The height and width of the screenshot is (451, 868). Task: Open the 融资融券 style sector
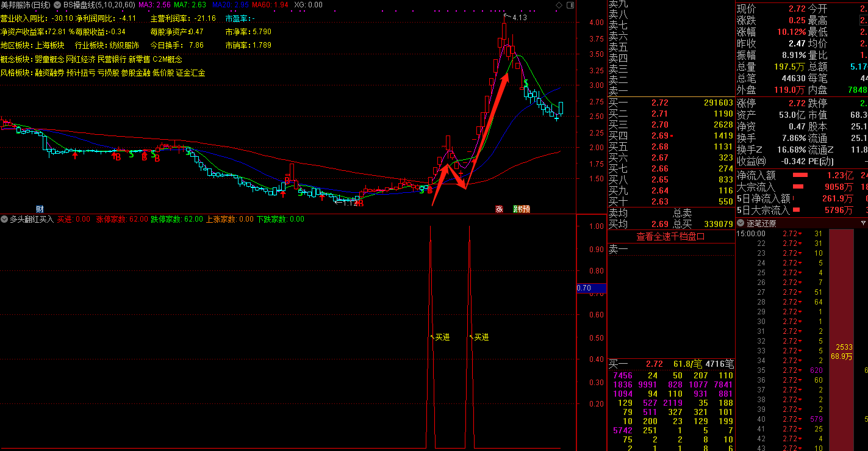pyautogui.click(x=49, y=73)
